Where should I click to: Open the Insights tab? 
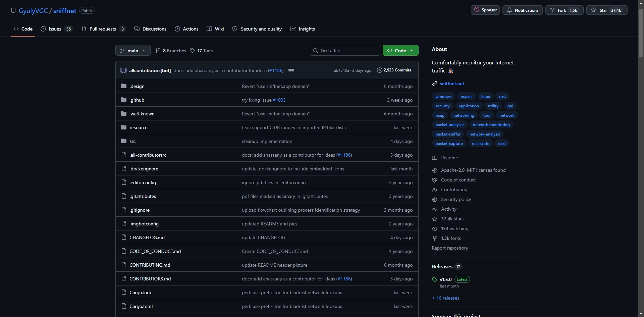point(303,29)
